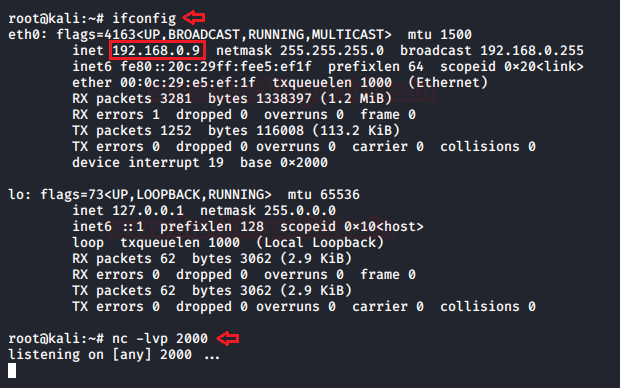Click the red arrow beside ifconfig command
The width and height of the screenshot is (620, 388).
tap(194, 17)
